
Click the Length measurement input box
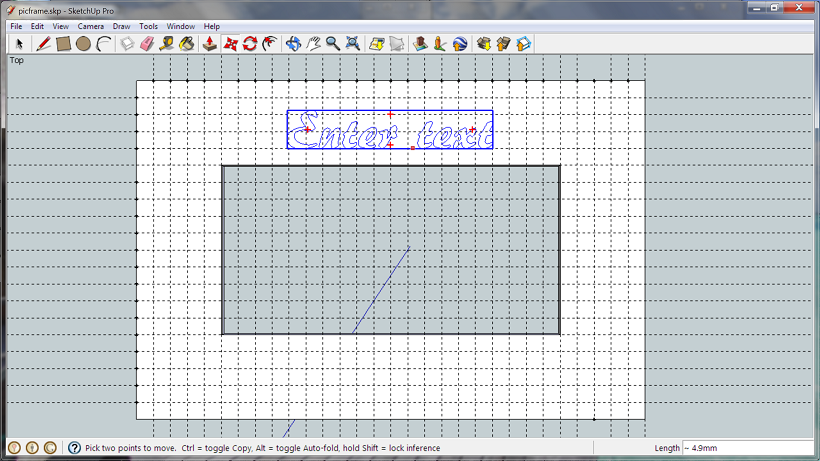[x=748, y=448]
